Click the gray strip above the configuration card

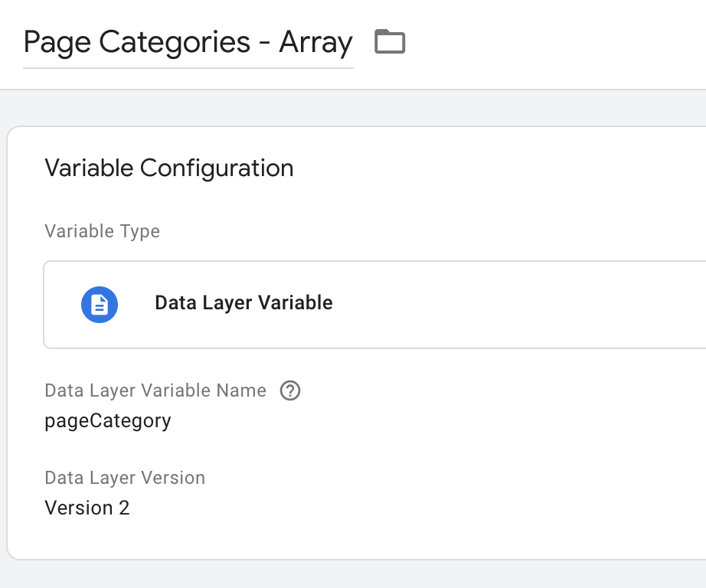pyautogui.click(x=352, y=108)
